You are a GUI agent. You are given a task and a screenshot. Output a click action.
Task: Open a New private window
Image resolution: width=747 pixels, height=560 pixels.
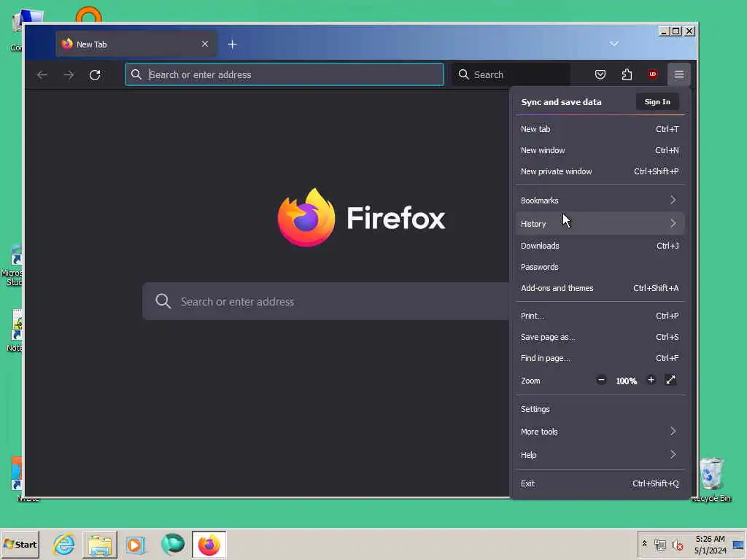point(600,171)
